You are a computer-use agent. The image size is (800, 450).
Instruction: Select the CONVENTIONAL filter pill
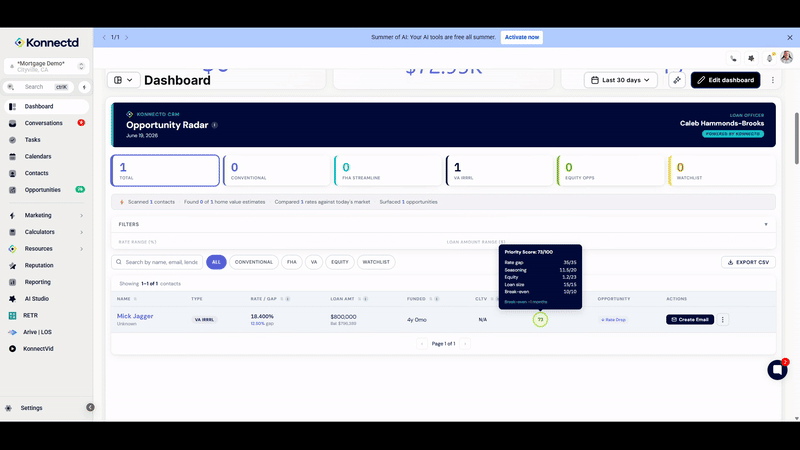point(254,262)
